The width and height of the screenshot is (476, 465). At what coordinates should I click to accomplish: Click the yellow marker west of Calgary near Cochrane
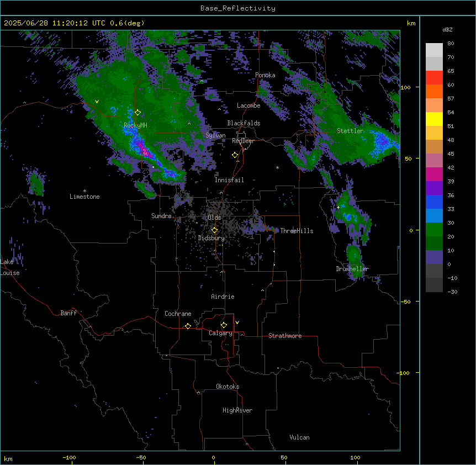[x=188, y=326]
